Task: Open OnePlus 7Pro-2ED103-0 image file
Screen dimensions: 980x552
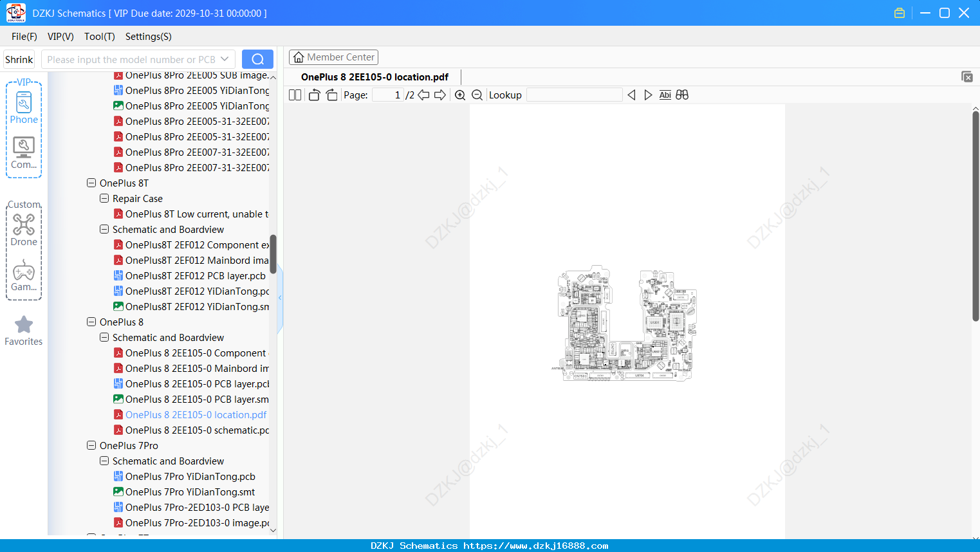Action: pos(192,522)
